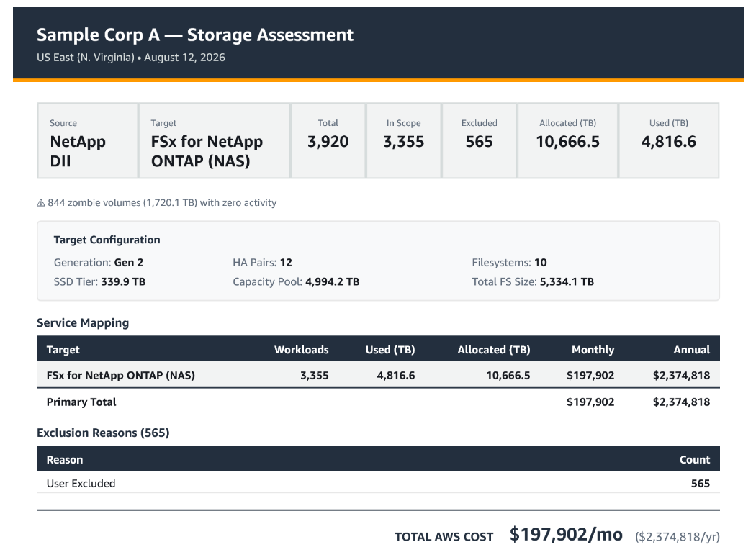Click the 'Monthly' column header

[x=593, y=350]
